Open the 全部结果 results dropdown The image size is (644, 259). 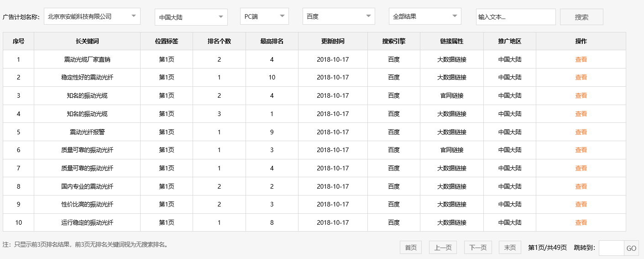point(425,16)
